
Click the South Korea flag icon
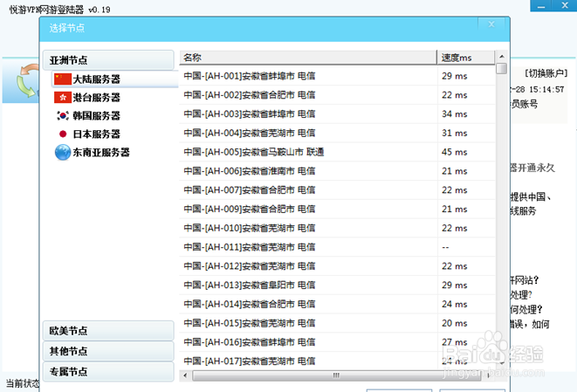[63, 115]
